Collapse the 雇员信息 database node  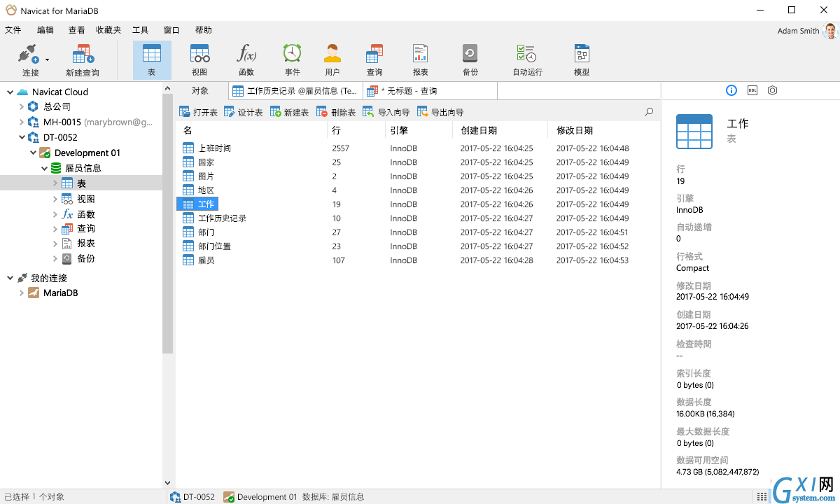tap(44, 168)
